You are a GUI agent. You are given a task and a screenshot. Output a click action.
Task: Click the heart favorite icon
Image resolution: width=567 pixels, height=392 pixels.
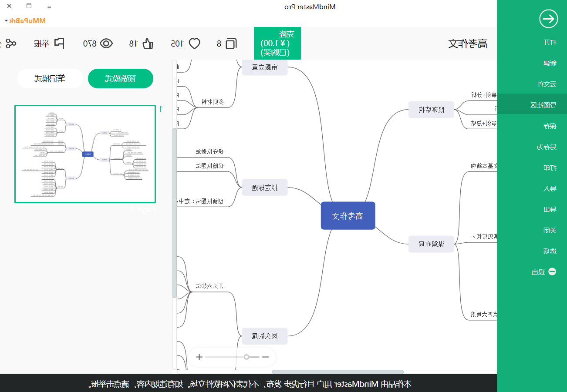(x=194, y=44)
